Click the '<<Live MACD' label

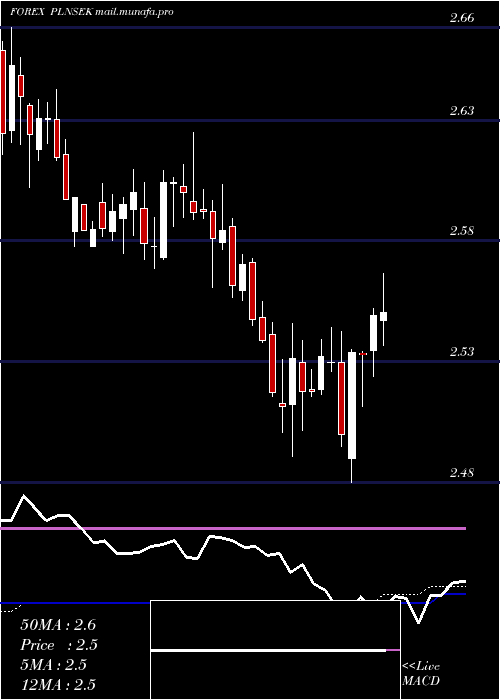click(x=421, y=673)
